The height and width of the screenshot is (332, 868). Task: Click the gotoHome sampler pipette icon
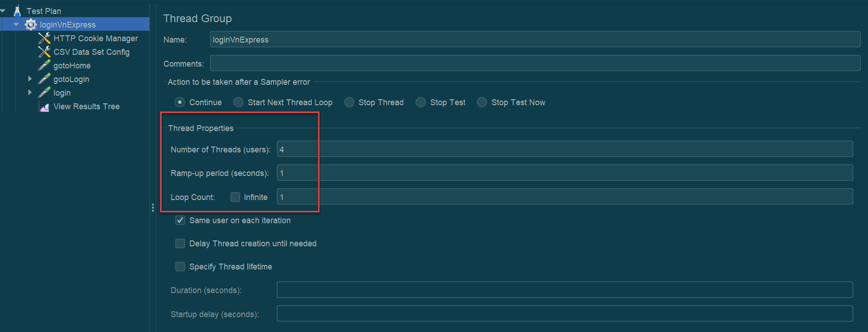pyautogui.click(x=44, y=66)
